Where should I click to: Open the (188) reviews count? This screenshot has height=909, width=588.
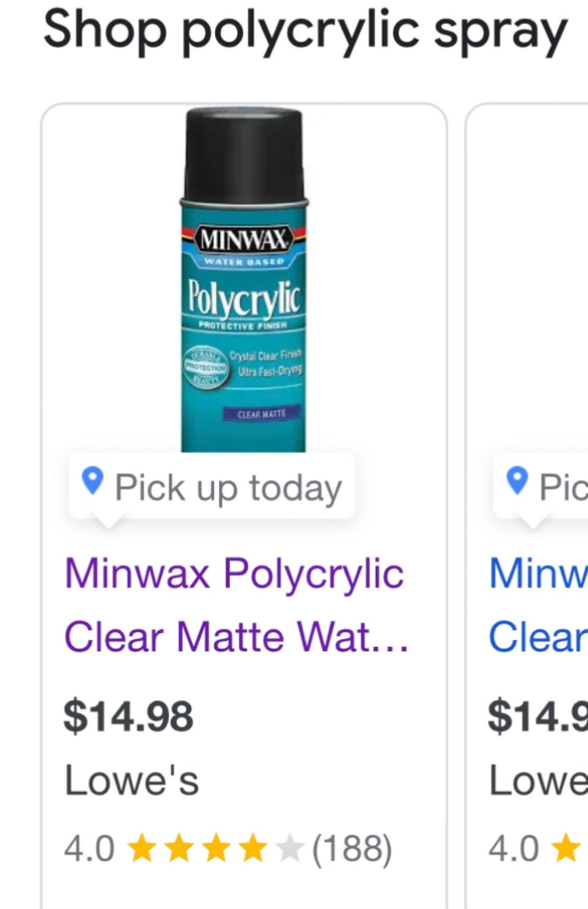352,848
